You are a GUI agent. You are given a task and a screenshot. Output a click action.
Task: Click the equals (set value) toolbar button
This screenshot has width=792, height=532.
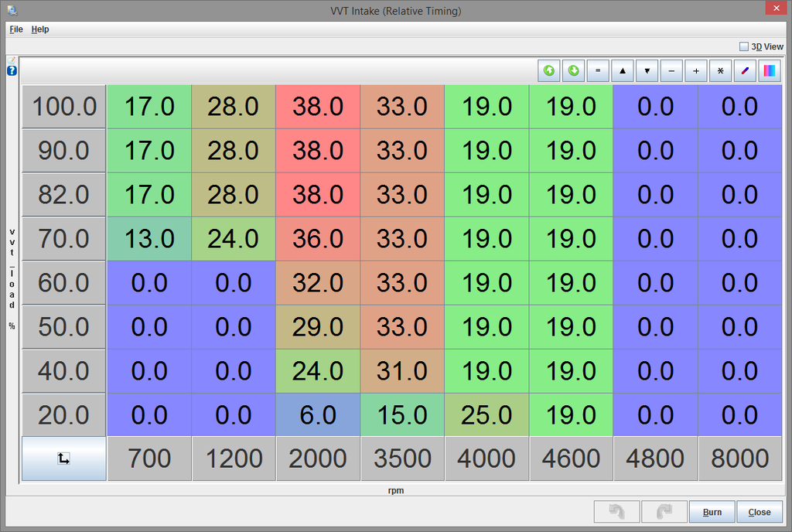tap(598, 71)
